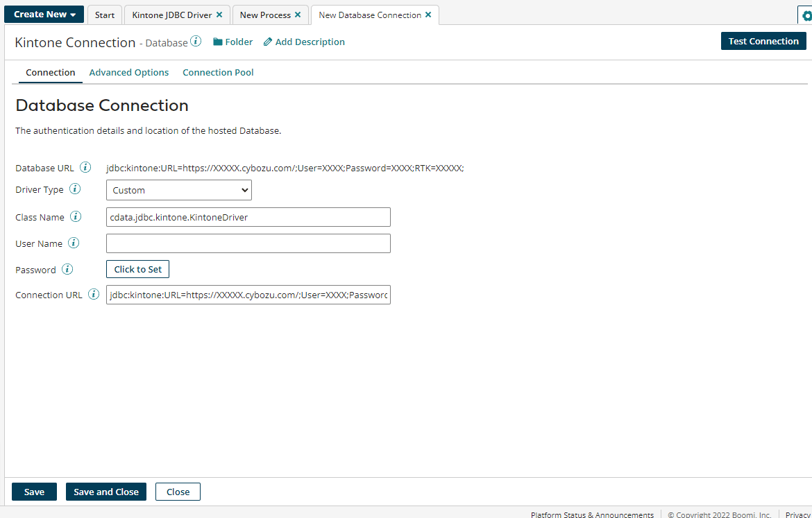Image resolution: width=812 pixels, height=518 pixels.
Task: Click the Click to Set password button
Action: pos(137,269)
